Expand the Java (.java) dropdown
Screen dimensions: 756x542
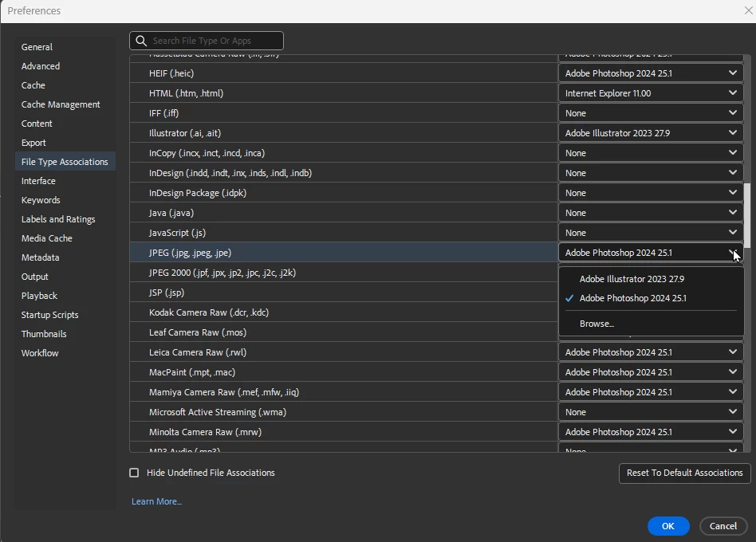[651, 213]
